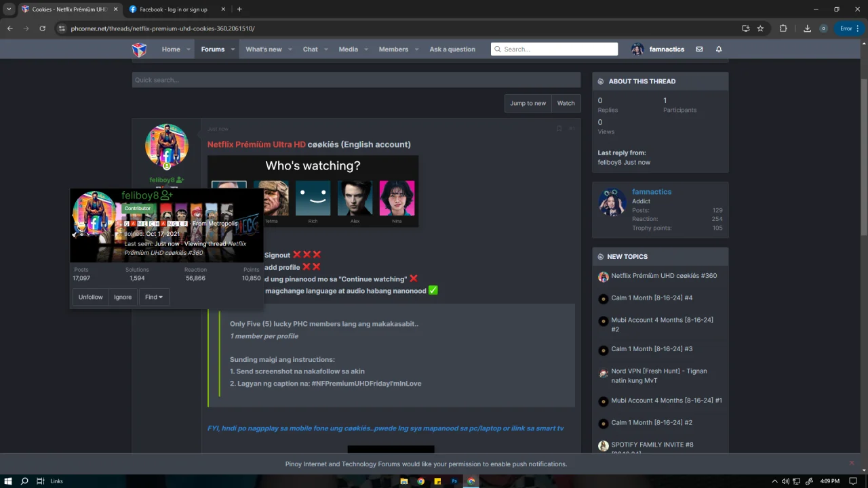
Task: Open Photoshop from the taskbar
Action: pos(454,481)
